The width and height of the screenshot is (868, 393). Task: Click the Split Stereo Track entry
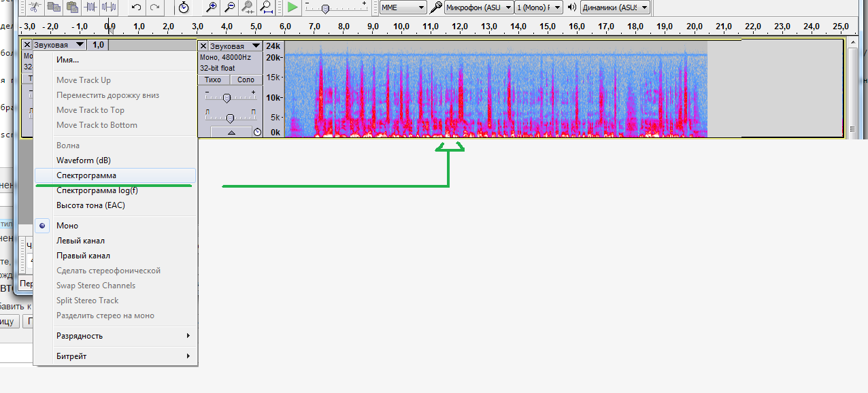(x=116, y=301)
